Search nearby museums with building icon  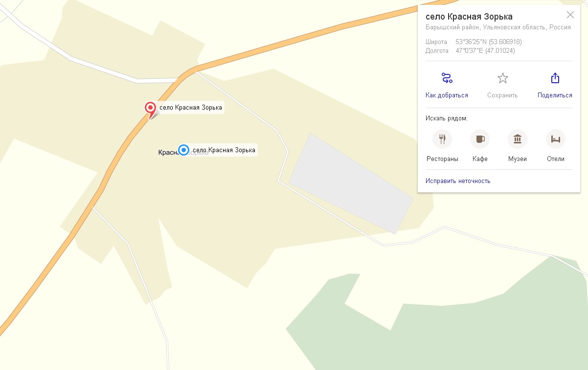[518, 139]
